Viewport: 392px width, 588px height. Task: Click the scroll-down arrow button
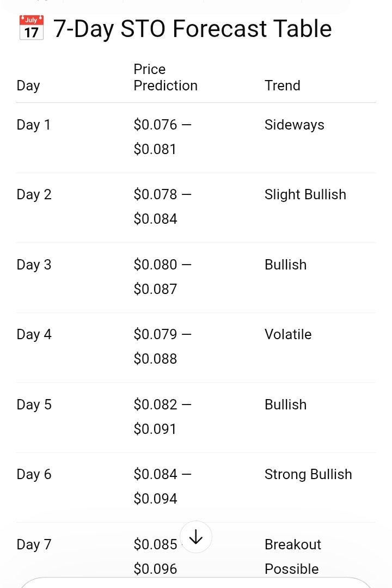[195, 537]
